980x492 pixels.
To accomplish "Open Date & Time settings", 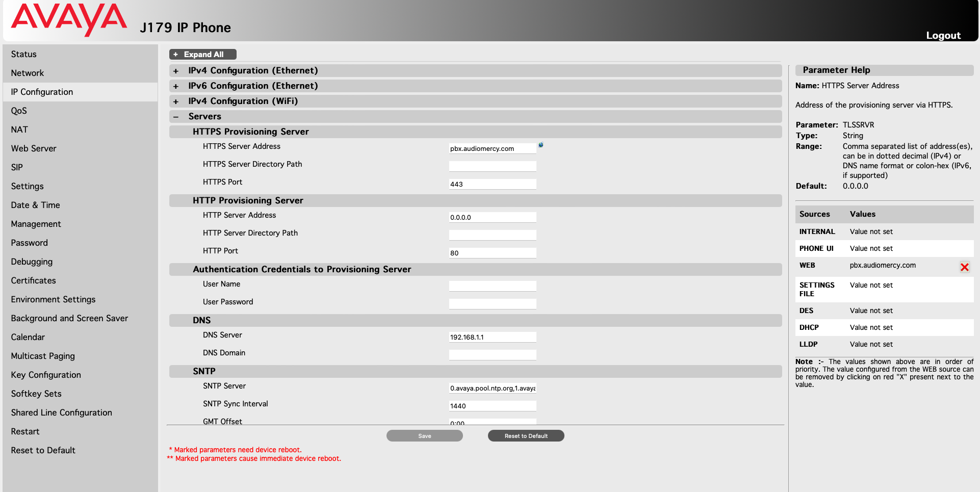I will [80, 205].
